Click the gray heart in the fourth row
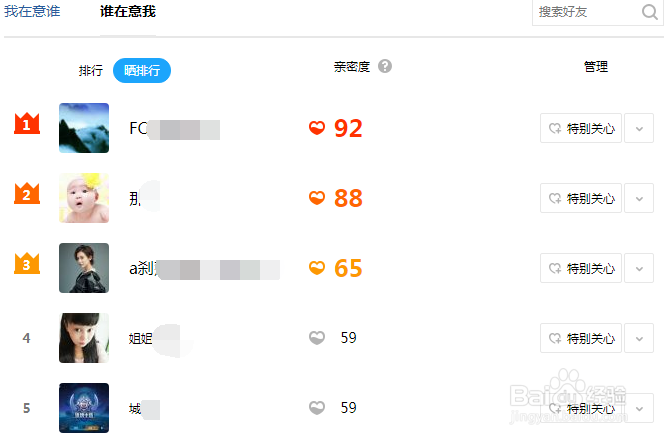 (317, 338)
